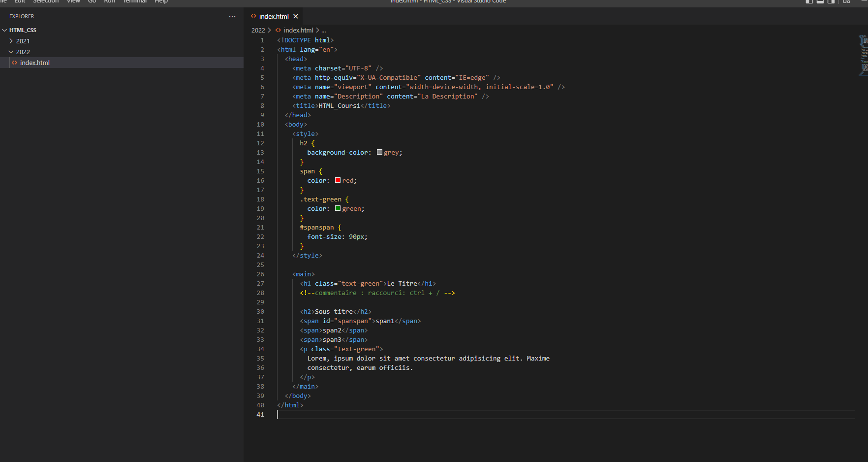Collapse the HTML_CSS root folder
The image size is (868, 462).
click(4, 30)
